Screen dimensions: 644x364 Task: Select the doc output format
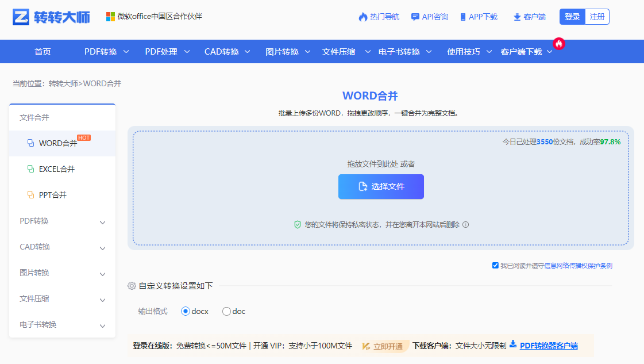point(226,311)
